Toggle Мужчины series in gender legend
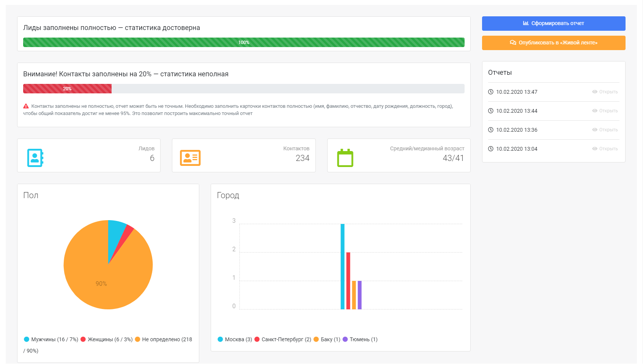 pyautogui.click(x=51, y=339)
